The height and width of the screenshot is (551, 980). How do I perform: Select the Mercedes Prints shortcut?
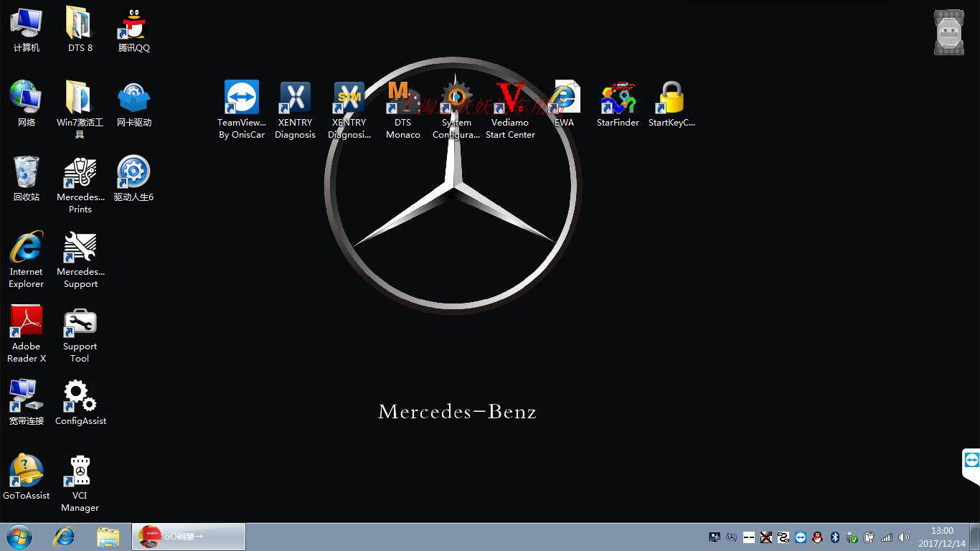click(80, 184)
